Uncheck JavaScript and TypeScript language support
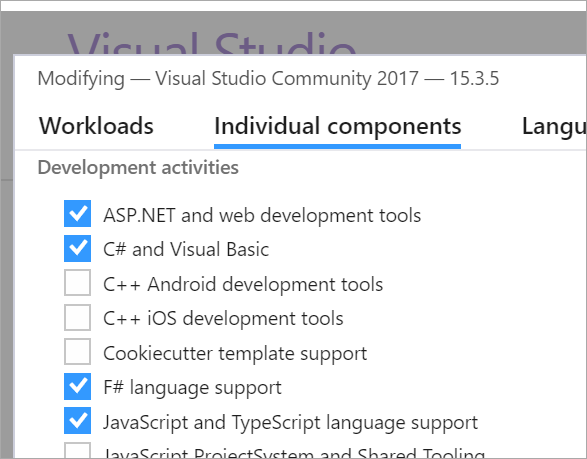The height and width of the screenshot is (459, 587). pyautogui.click(x=77, y=420)
